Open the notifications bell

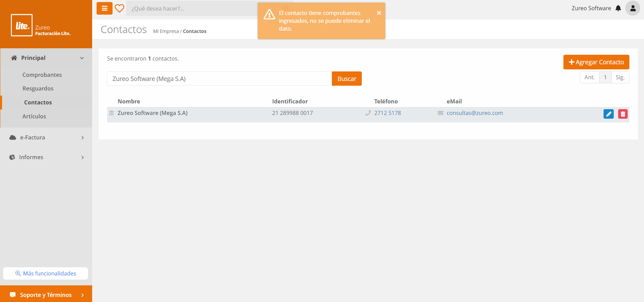(x=618, y=8)
